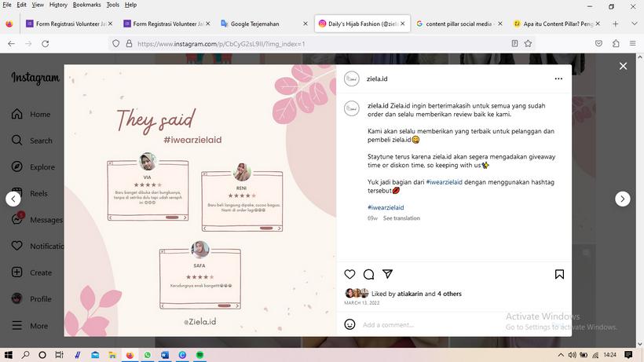Go to previous post with left arrow
The width and height of the screenshot is (644, 362).
click(x=13, y=199)
